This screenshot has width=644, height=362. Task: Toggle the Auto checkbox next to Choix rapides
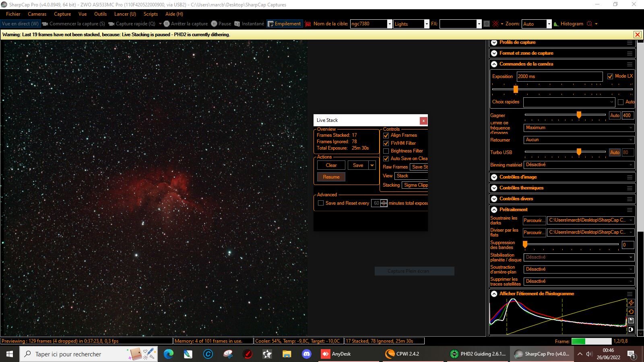(621, 102)
